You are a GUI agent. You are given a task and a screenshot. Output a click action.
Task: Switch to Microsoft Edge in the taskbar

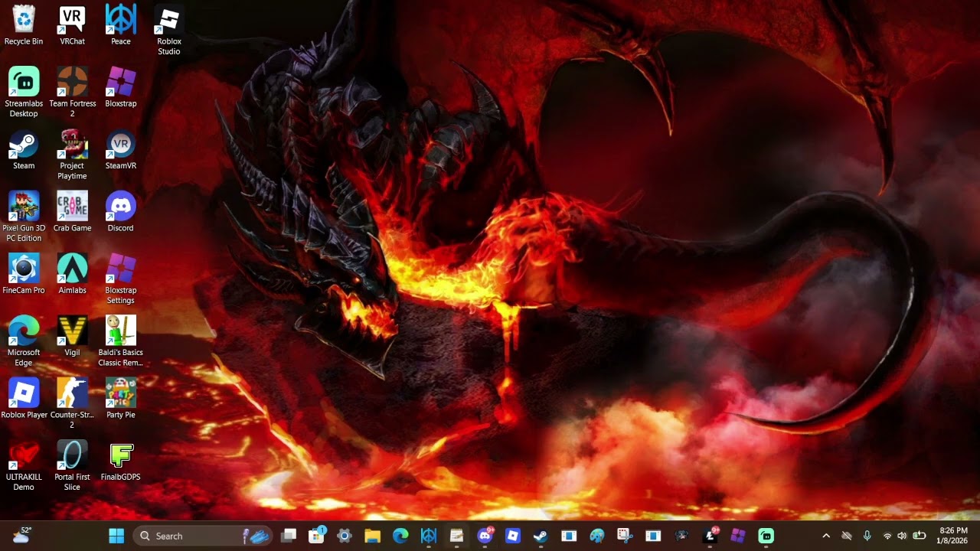click(400, 536)
